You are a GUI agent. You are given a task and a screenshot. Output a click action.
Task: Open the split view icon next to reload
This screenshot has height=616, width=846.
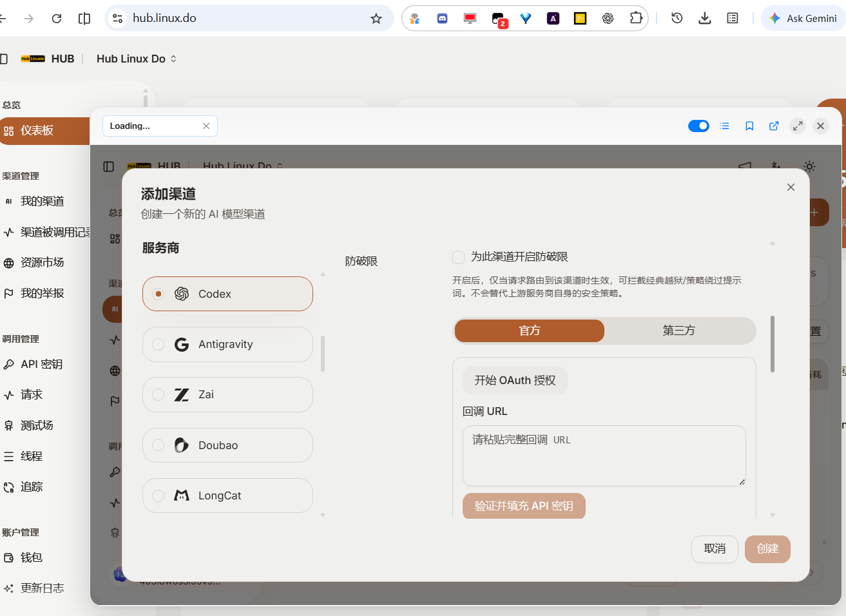pos(84,18)
